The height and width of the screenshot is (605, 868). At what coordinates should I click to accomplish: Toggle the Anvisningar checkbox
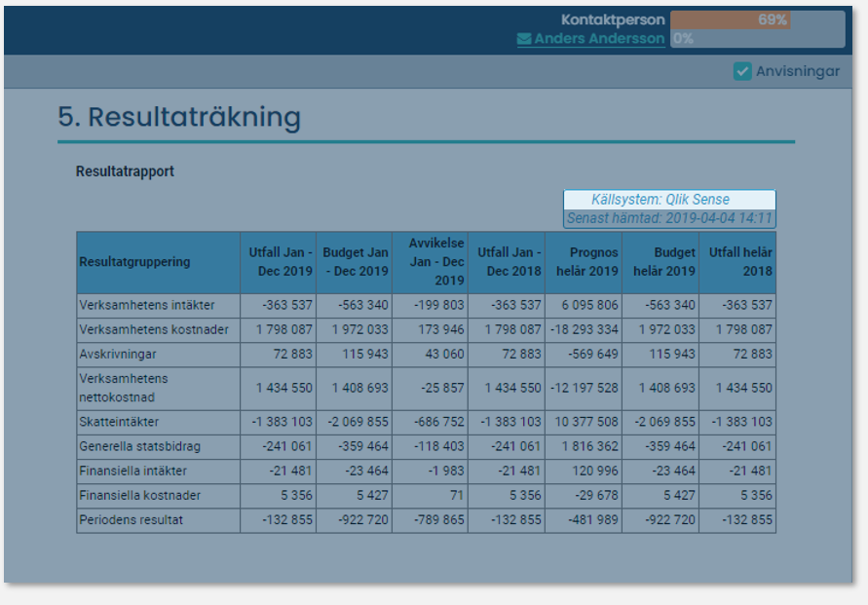pos(742,71)
